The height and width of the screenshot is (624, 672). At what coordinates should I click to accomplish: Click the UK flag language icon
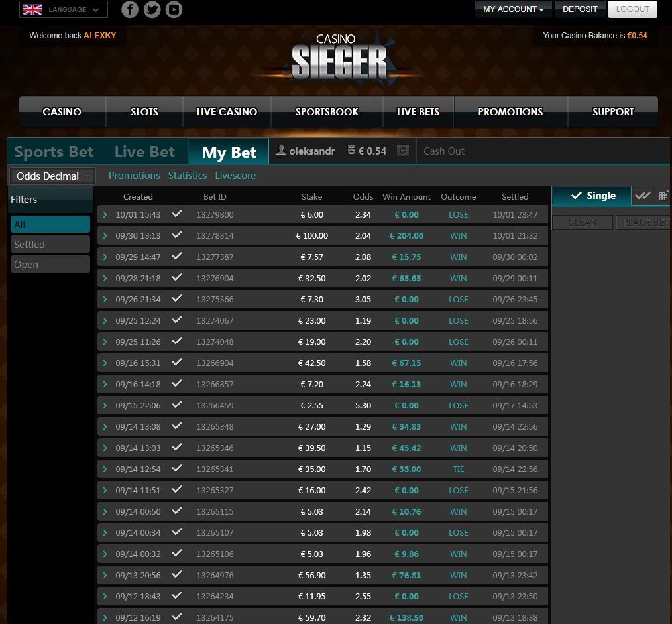click(x=32, y=9)
